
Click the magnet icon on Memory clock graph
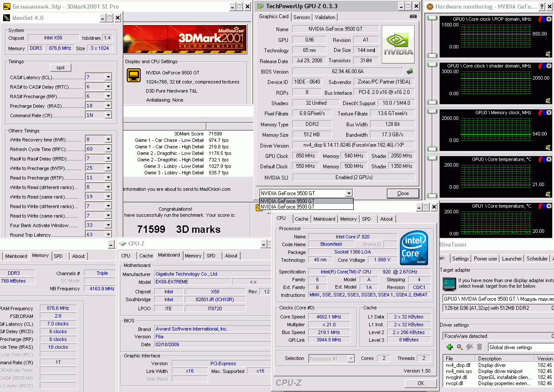click(541, 112)
